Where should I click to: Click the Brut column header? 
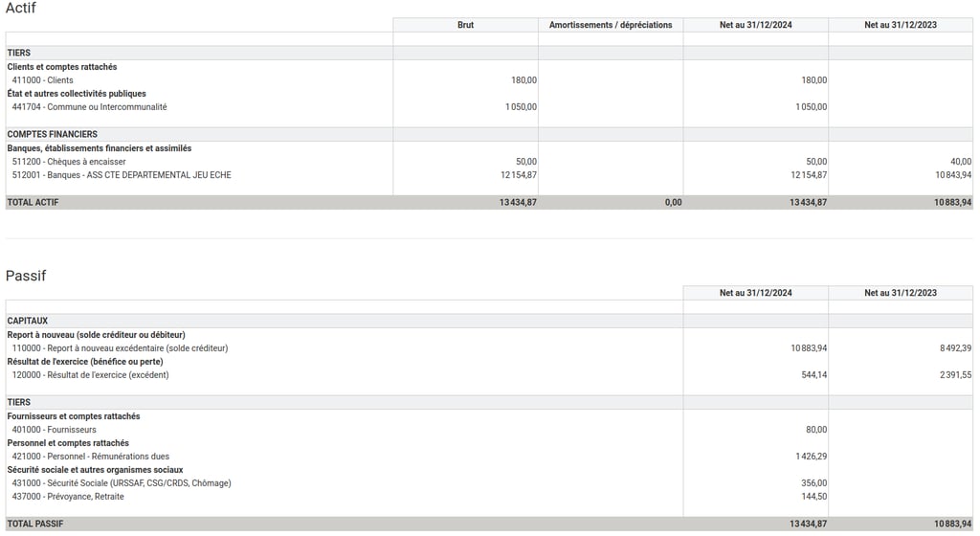(x=466, y=25)
